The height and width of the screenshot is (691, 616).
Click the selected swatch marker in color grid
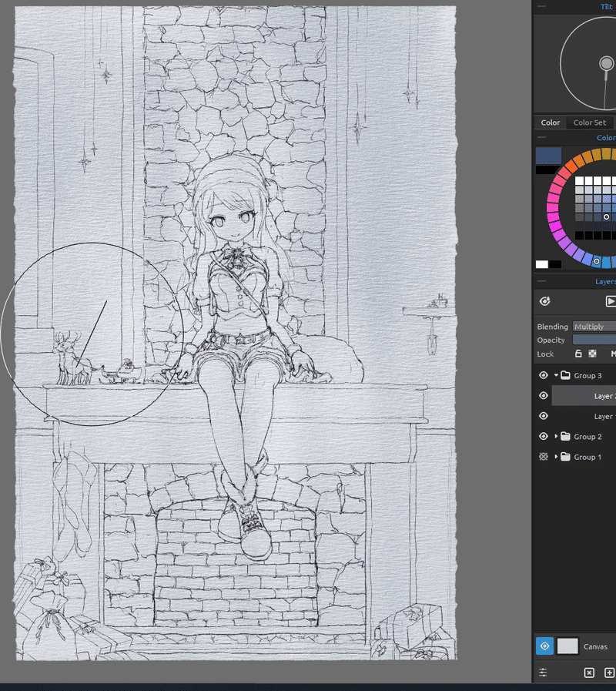click(606, 216)
